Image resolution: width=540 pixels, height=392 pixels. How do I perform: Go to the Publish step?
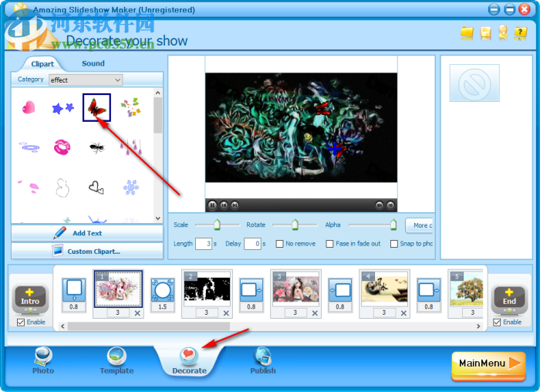(263, 361)
